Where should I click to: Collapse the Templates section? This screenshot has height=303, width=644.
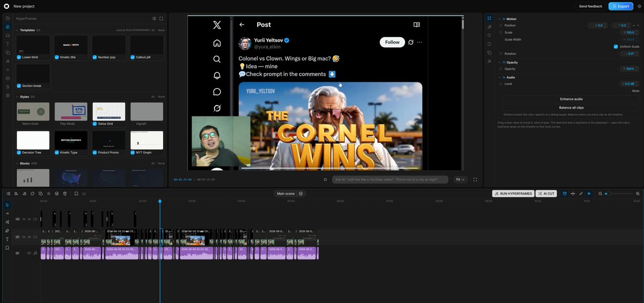[17, 30]
